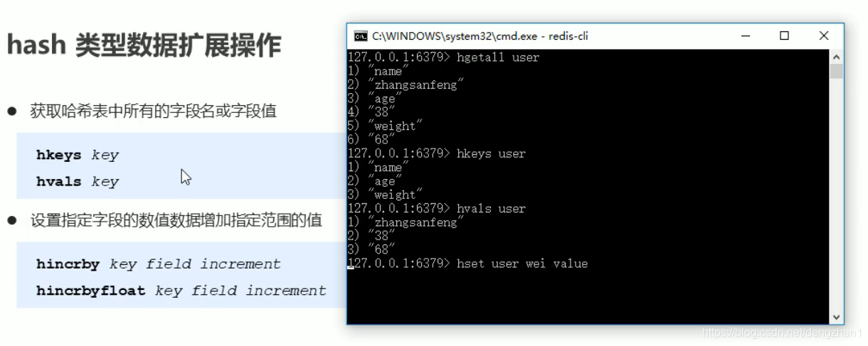Click the hgetall user command line
Image resolution: width=868 pixels, height=346 pixels.
[443, 57]
